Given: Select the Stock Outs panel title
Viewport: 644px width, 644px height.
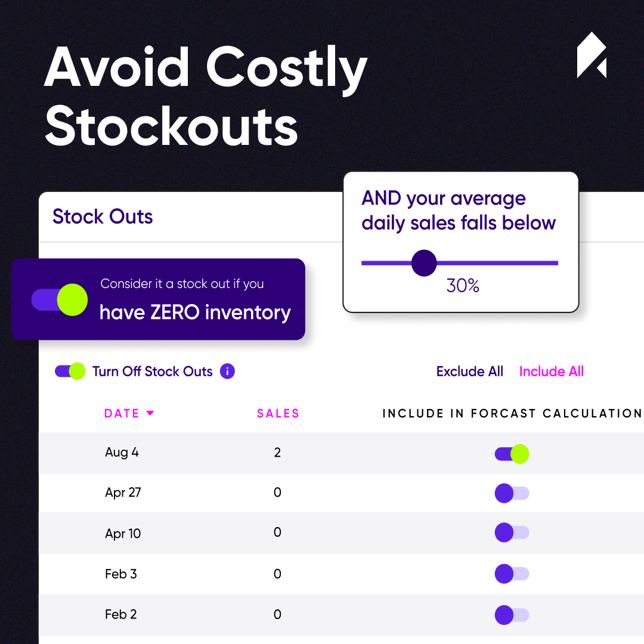Looking at the screenshot, I should (x=103, y=216).
